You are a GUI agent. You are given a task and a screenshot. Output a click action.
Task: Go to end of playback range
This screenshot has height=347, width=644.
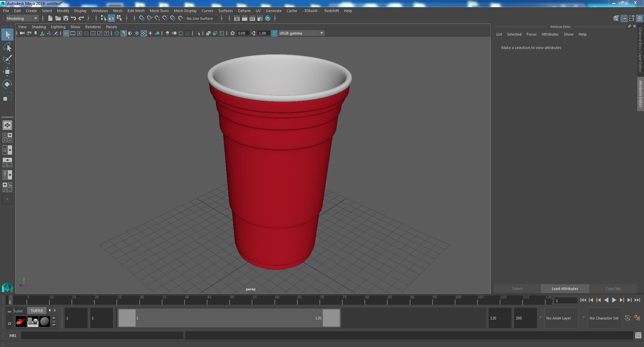tap(637, 300)
